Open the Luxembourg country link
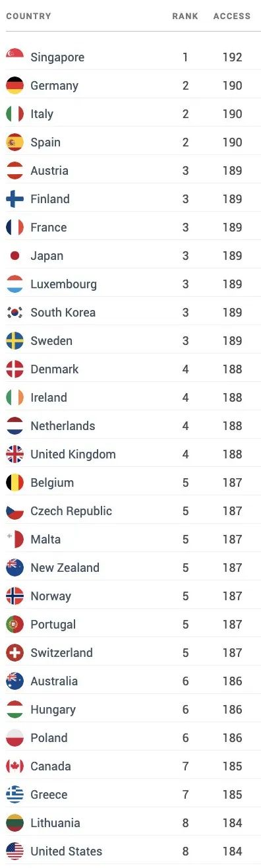This screenshot has width=261, height=868. pyautogui.click(x=63, y=284)
